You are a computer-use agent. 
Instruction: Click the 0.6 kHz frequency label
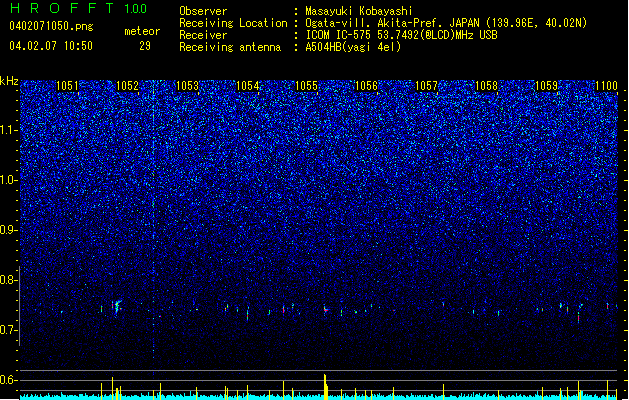[8, 380]
